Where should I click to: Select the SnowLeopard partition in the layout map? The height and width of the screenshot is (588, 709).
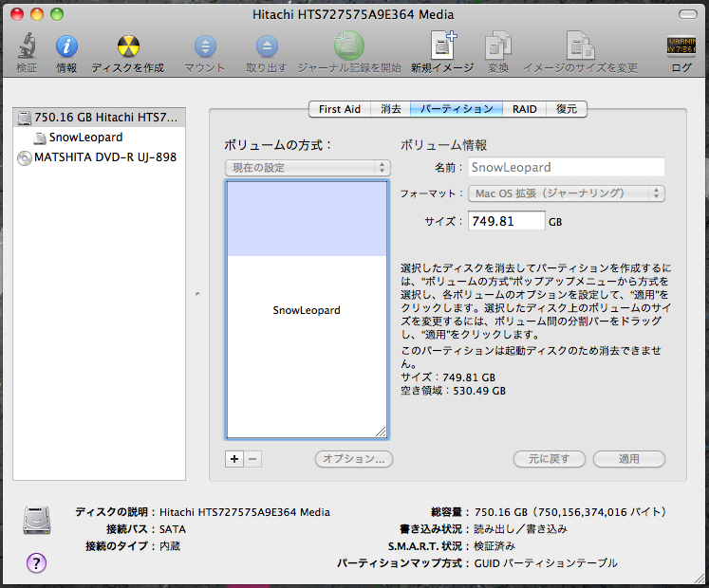pyautogui.click(x=307, y=310)
